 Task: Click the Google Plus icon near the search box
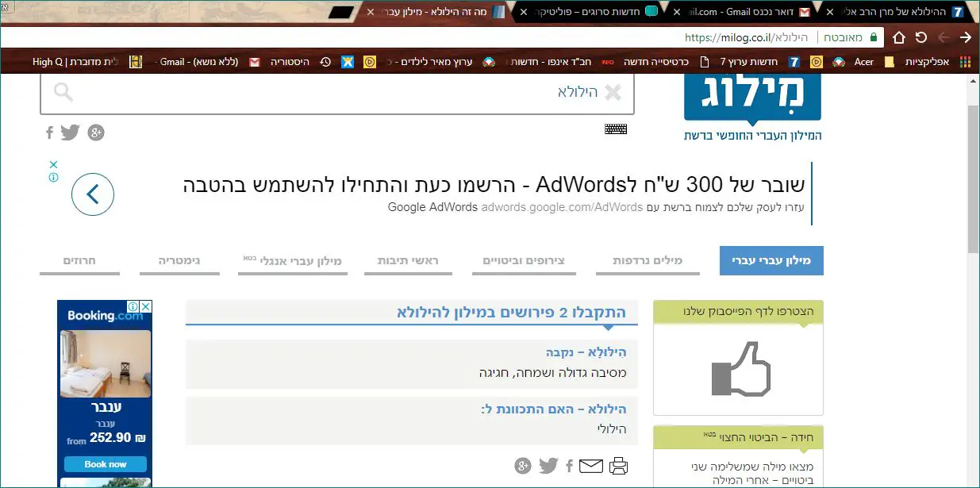click(96, 133)
